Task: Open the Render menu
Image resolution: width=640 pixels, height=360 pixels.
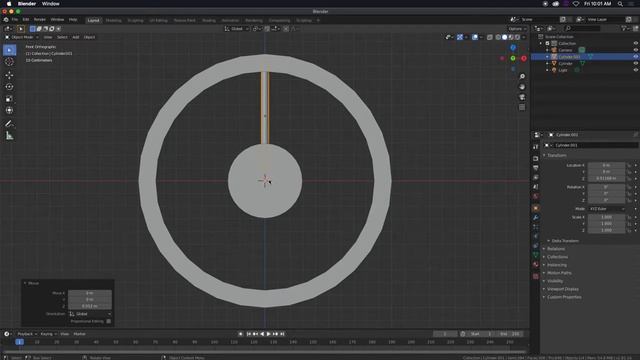Action: 40,20
